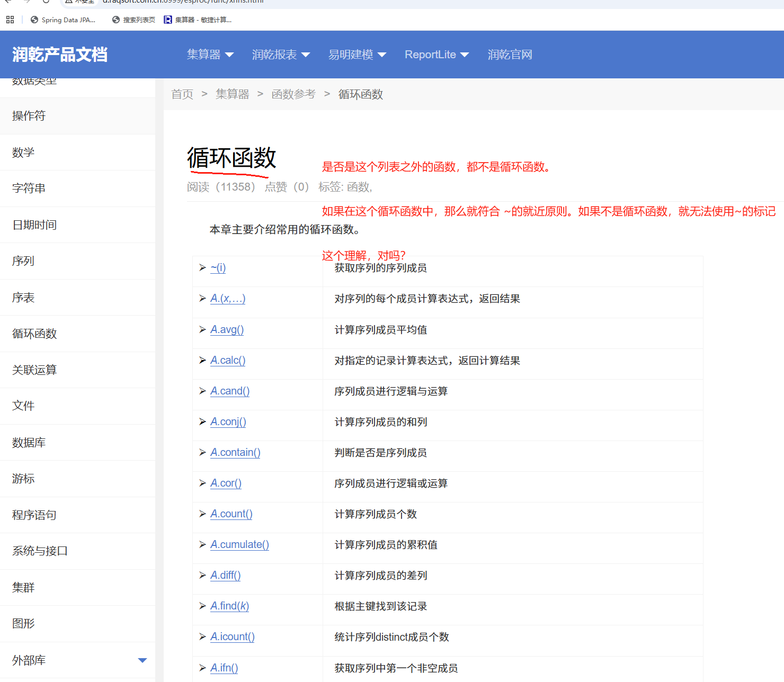
Task: Go to 函数参考 in the breadcrumb
Action: click(x=293, y=94)
